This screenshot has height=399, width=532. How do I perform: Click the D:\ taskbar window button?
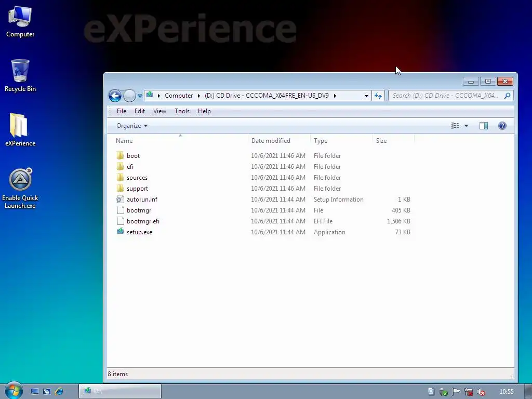tap(120, 391)
